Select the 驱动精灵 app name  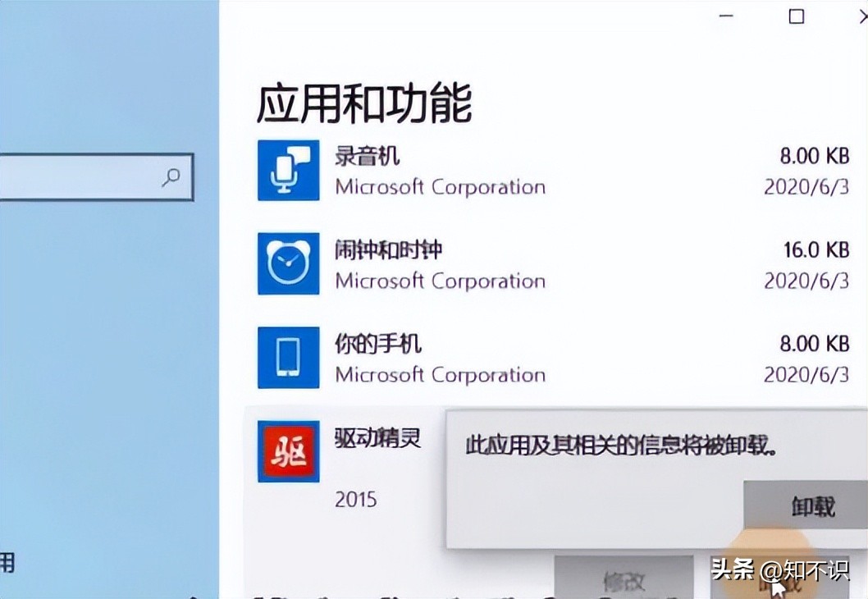pos(377,438)
